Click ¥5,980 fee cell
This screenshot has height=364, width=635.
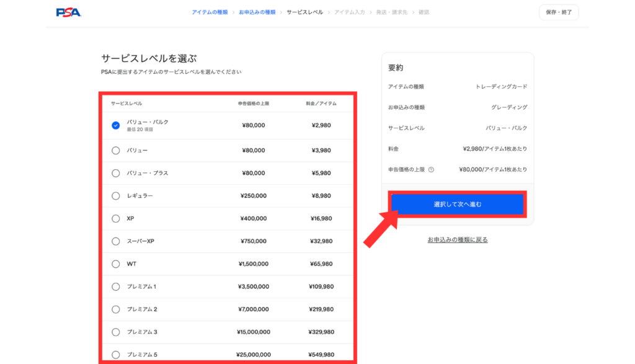pos(321,173)
